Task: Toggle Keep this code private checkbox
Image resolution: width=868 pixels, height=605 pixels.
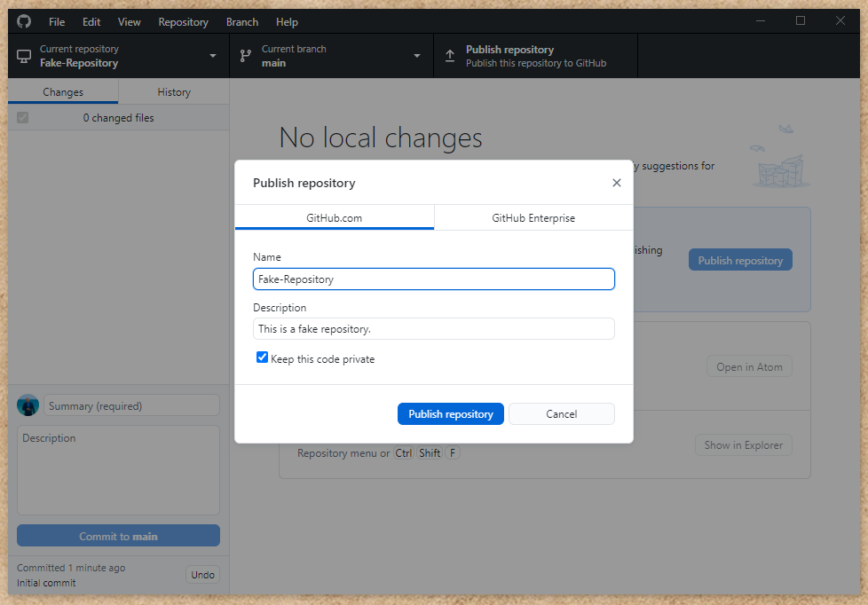Action: (263, 357)
